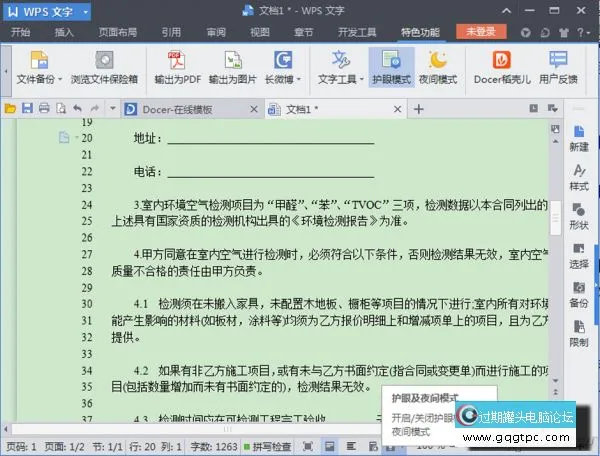Click 输出为图片 export as image icon

point(232,66)
